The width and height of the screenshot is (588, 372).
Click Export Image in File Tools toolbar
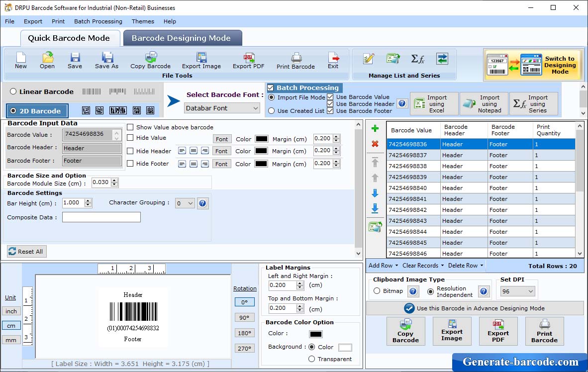point(201,60)
